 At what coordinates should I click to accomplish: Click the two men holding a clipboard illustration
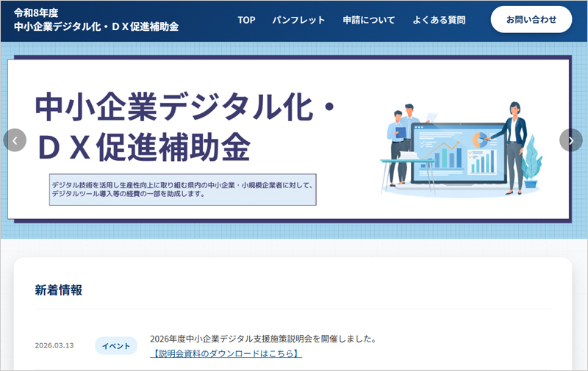pyautogui.click(x=404, y=145)
